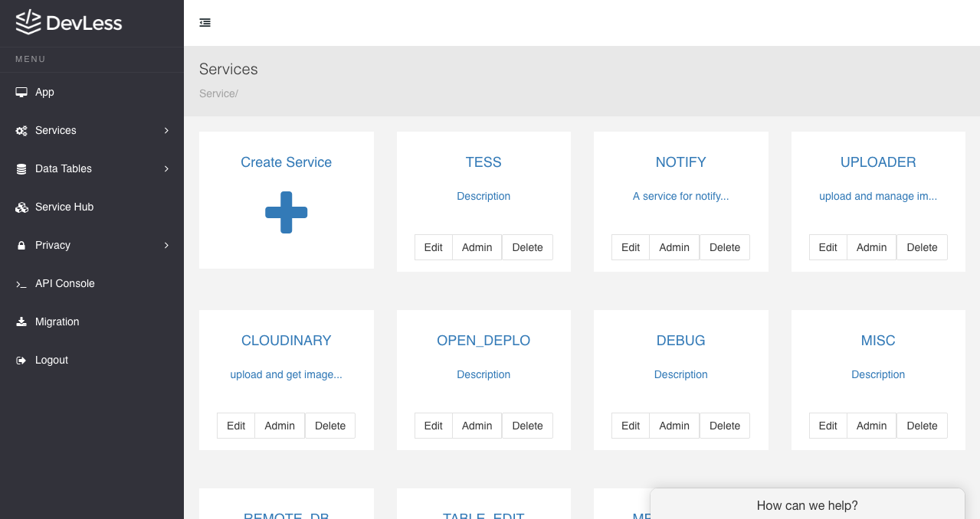The image size is (980, 519).
Task: Edit the OPEN_DEPLO service
Action: click(434, 426)
